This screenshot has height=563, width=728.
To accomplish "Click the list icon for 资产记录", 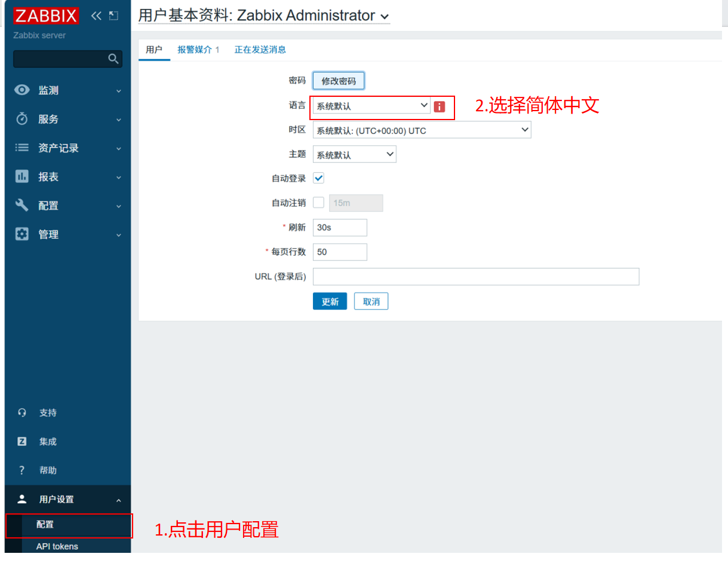I will click(22, 148).
